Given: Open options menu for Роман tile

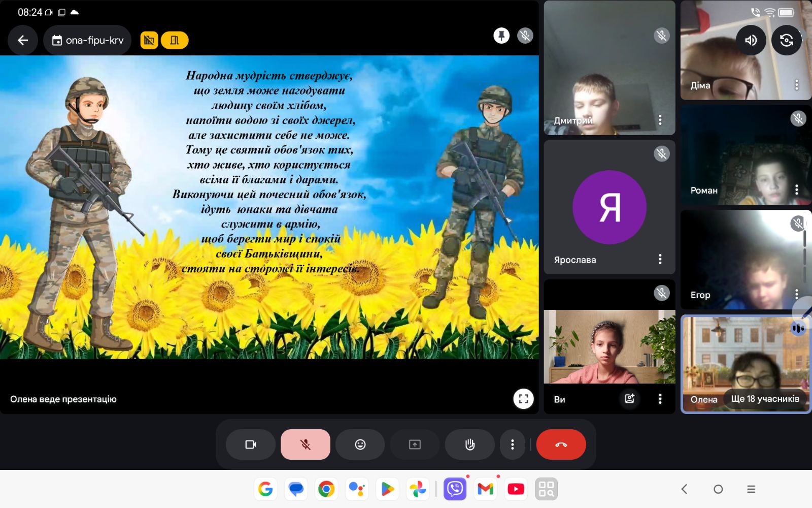Looking at the screenshot, I should tap(796, 190).
